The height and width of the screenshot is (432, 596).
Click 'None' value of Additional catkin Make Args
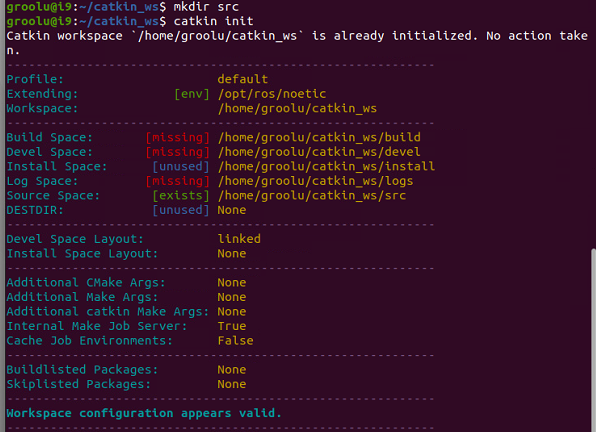pyautogui.click(x=231, y=312)
